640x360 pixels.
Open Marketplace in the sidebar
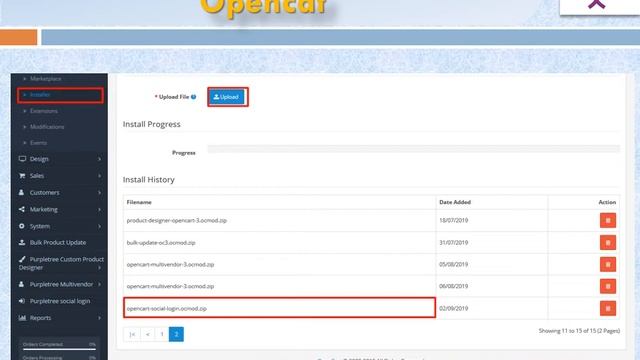45,78
